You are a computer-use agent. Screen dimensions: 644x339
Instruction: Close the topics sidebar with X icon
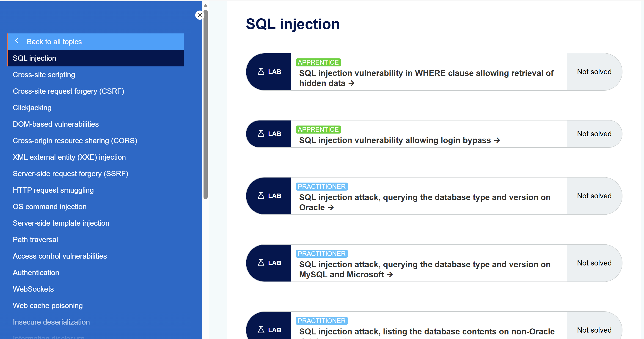point(199,15)
